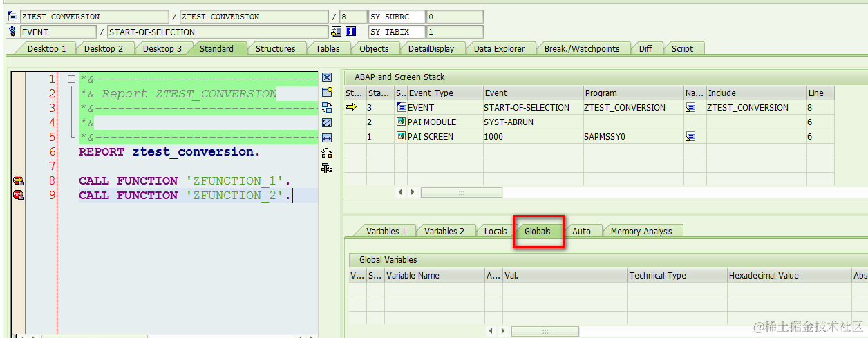Click stop breakpoint icon on line 9
The image size is (868, 338).
[x=19, y=196]
